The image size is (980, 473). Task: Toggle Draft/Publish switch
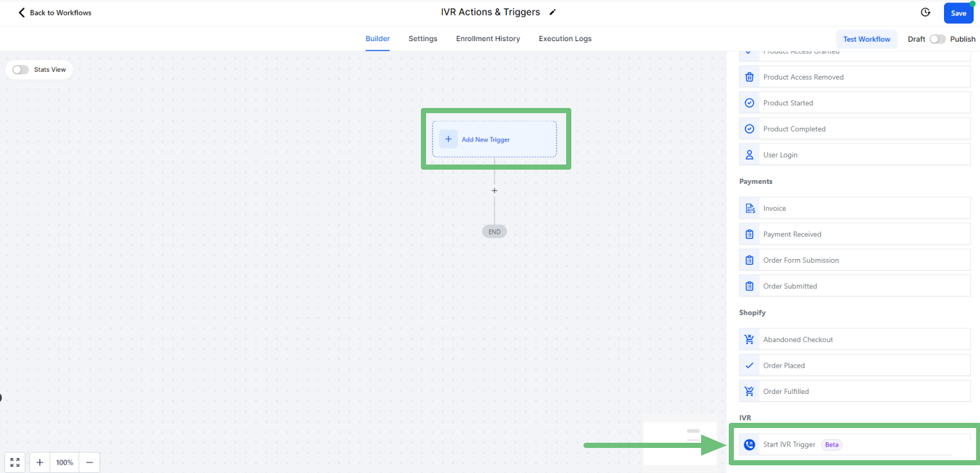pos(938,39)
